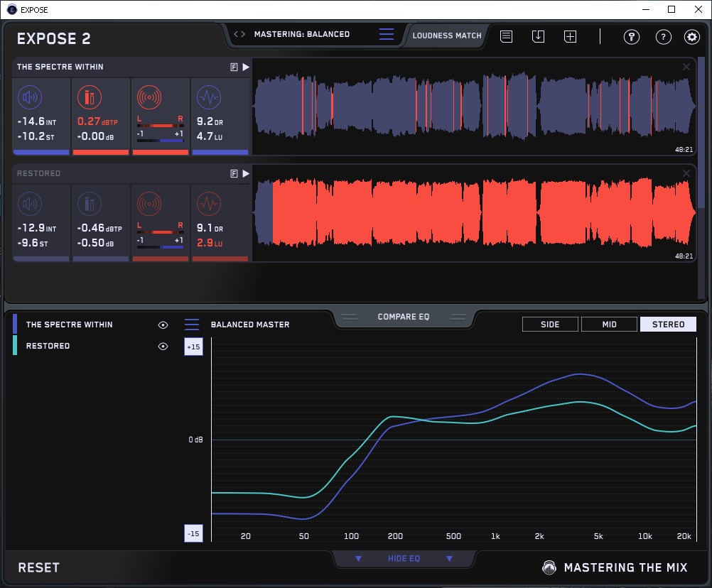Click the Balanced Master reference label
The width and height of the screenshot is (712, 588).
tap(250, 325)
